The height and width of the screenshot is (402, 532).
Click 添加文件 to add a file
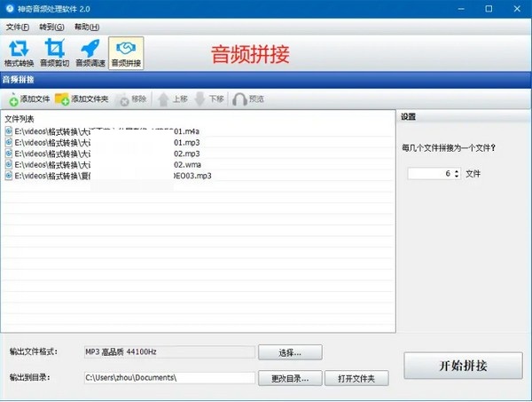coord(29,99)
